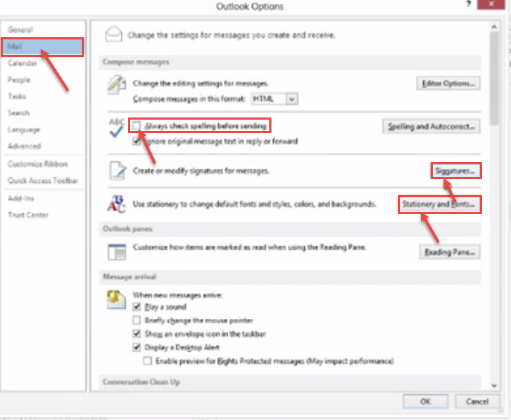Click the scrollbar up arrow
The width and height of the screenshot is (511, 420).
(494, 27)
